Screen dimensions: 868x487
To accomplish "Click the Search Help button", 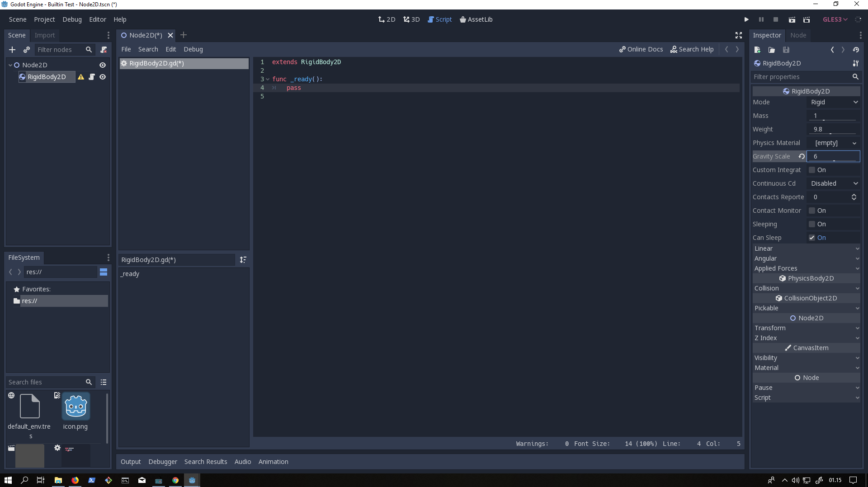I will [692, 49].
